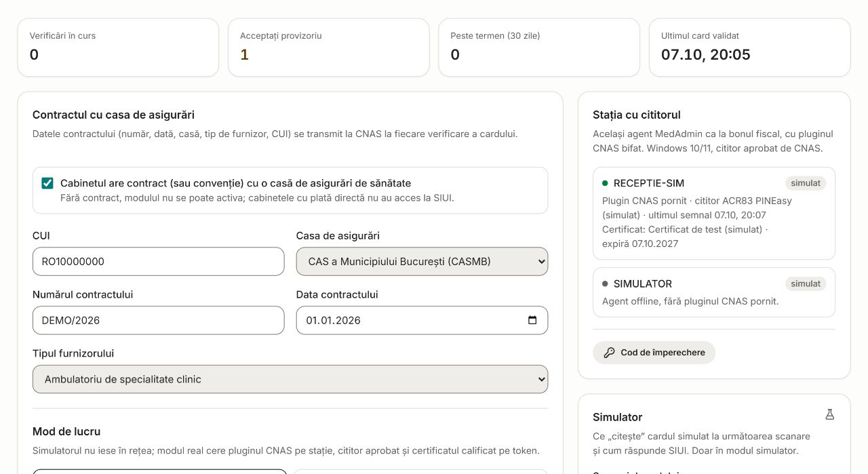This screenshot has height=474, width=868.
Task: Click the Contractul cu casa de asigurări heading
Action: coord(113,115)
